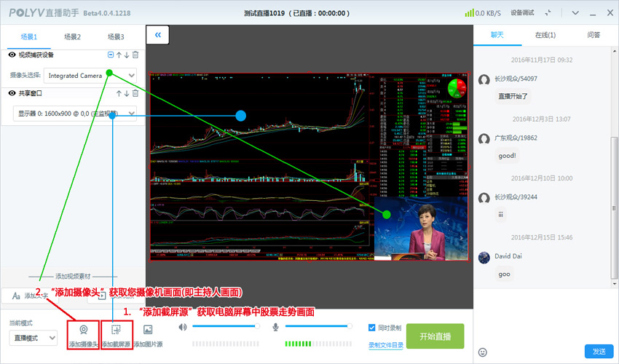Click the 添加摄像头 (add camera) icon
Image resolution: width=619 pixels, height=364 pixels.
pos(83,330)
